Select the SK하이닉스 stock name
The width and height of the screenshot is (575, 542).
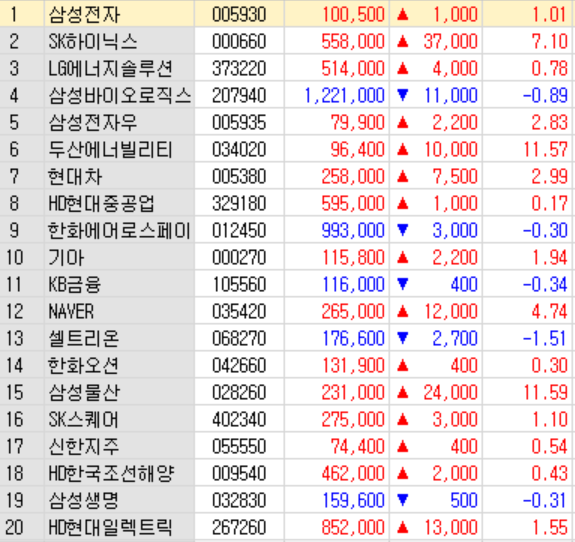[x=93, y=41]
